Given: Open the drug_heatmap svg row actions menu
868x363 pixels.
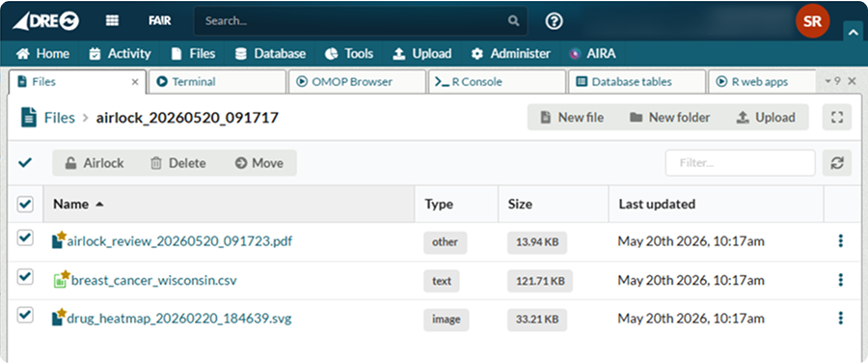Looking at the screenshot, I should [841, 319].
